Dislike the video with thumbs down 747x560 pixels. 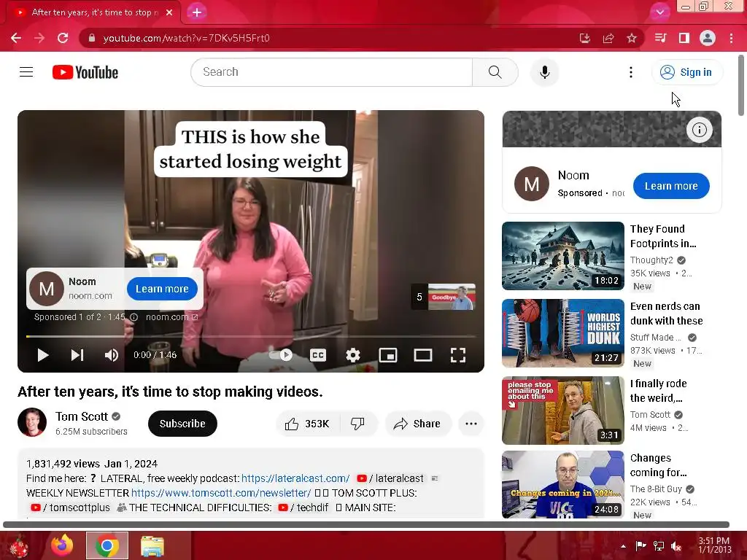point(357,424)
